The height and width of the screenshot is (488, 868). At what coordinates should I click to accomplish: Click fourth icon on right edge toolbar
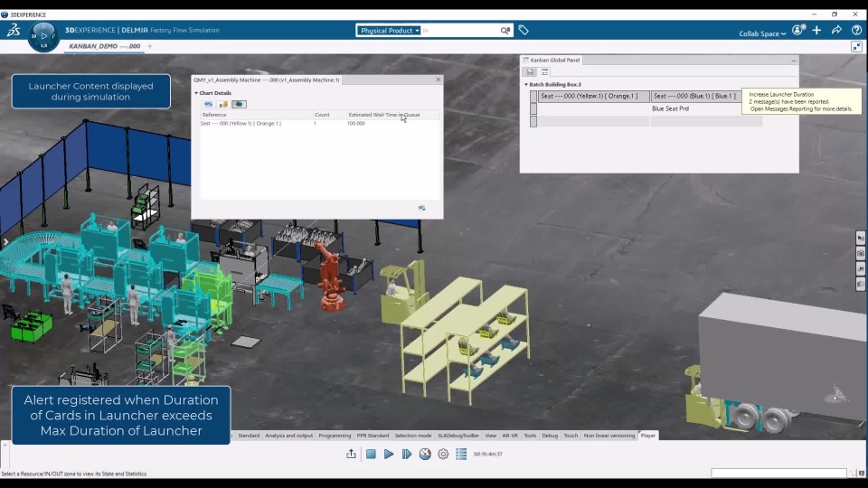coord(861,284)
